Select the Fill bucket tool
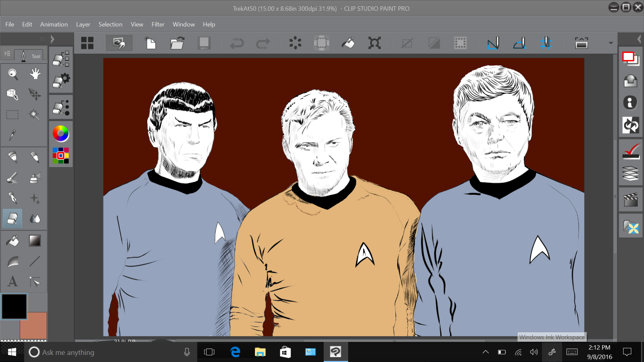 click(13, 241)
